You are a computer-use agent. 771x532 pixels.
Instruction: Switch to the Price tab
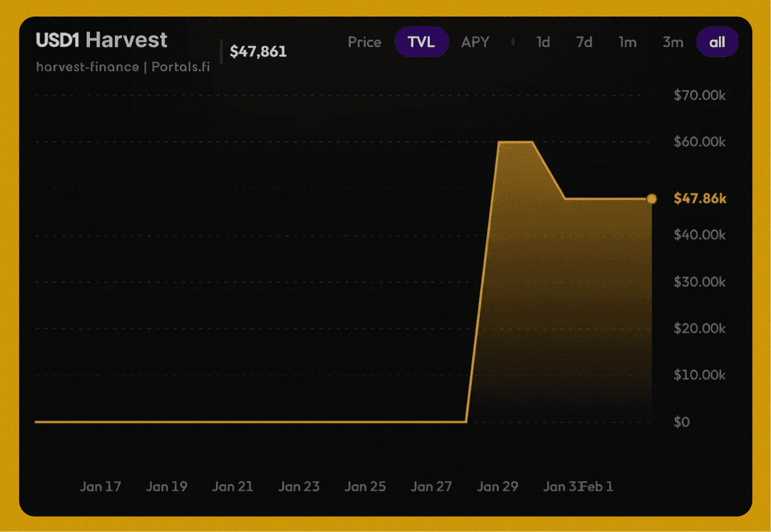click(x=364, y=42)
